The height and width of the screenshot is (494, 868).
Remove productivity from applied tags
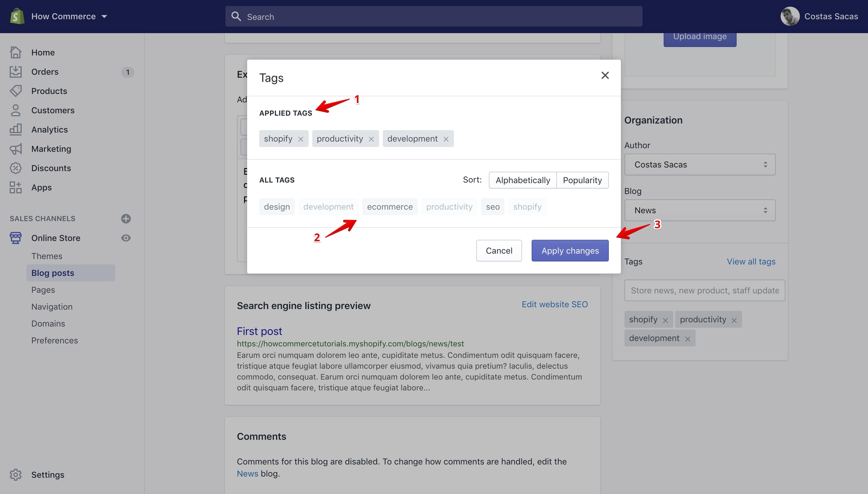point(371,139)
